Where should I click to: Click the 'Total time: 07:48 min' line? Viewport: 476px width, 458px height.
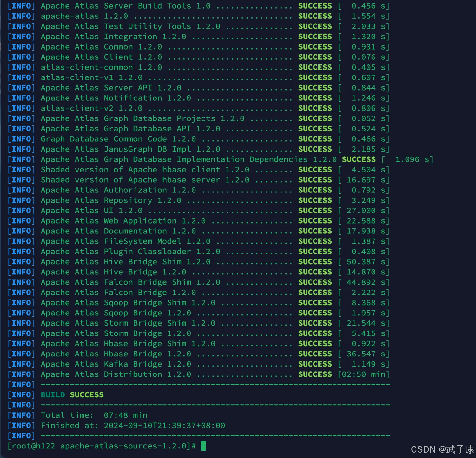[x=94, y=415]
